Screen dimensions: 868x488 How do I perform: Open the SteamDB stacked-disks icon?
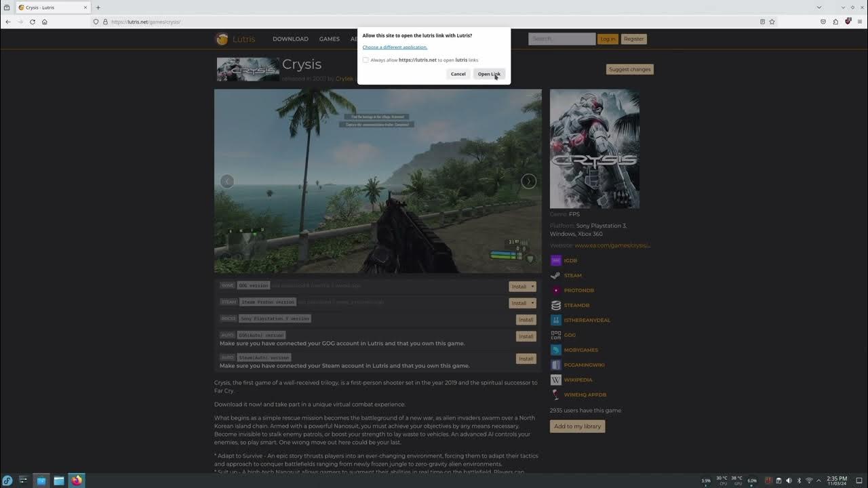point(556,305)
